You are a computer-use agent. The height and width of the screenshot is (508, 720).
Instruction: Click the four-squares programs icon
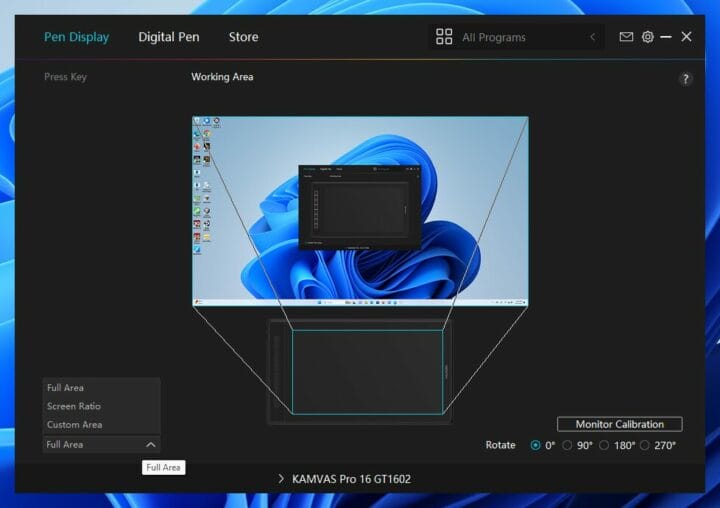coord(444,37)
